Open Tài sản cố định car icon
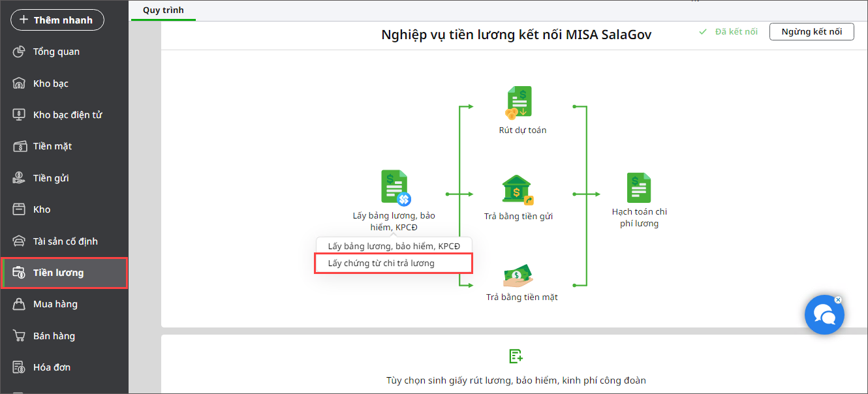Screen dimensions: 868x394 (20, 241)
